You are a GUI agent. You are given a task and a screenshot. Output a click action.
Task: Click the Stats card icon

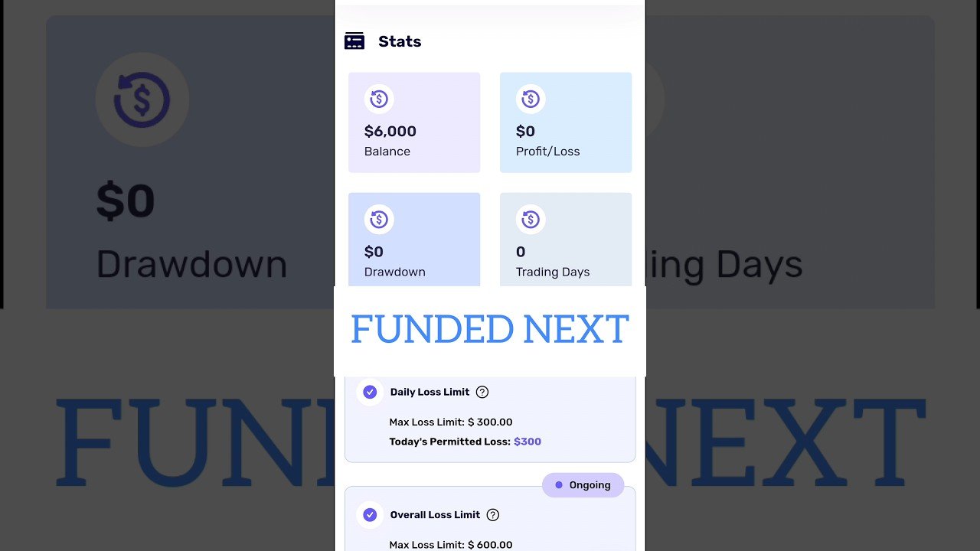354,41
